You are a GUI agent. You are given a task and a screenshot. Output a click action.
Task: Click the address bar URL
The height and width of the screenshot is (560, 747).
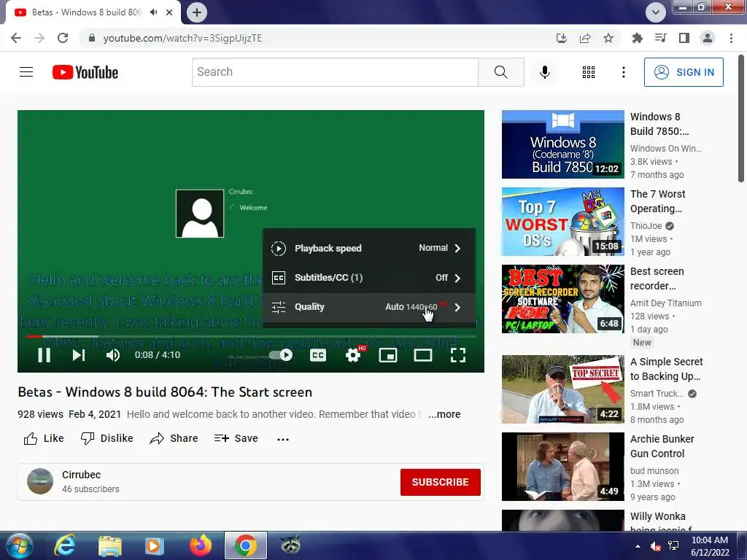pyautogui.click(x=182, y=38)
